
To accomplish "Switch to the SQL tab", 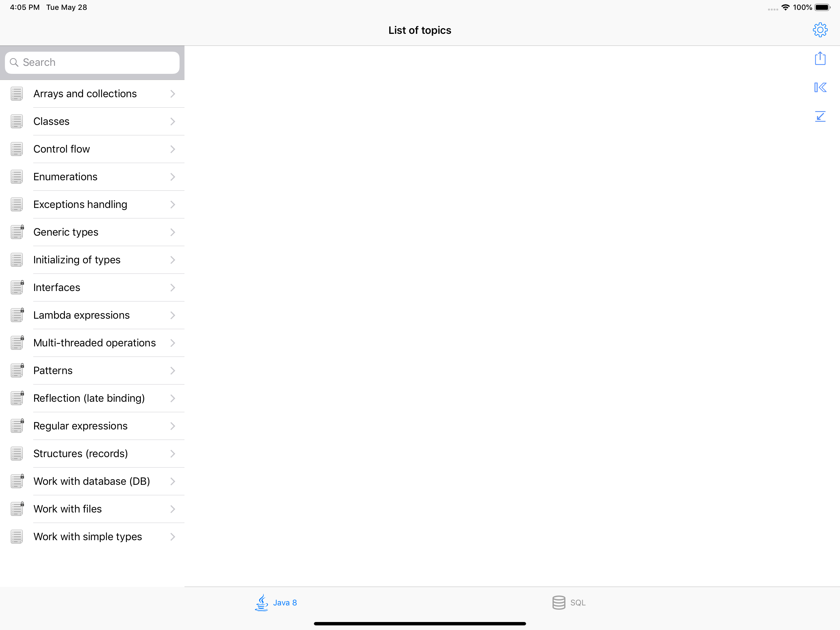I will click(577, 602).
